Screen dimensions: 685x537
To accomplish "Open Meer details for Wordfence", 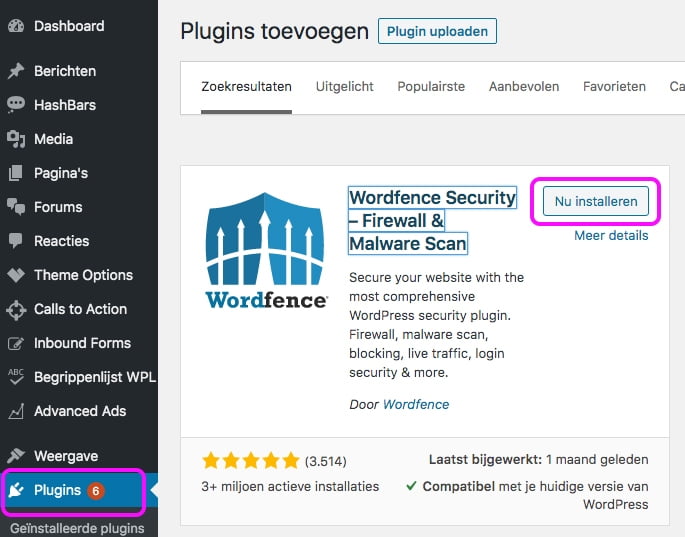I will coord(611,236).
